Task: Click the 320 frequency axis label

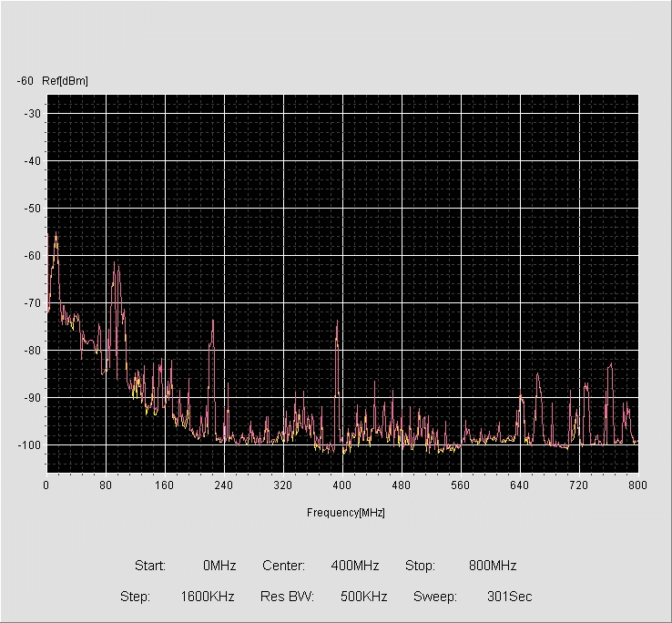Action: (x=283, y=485)
